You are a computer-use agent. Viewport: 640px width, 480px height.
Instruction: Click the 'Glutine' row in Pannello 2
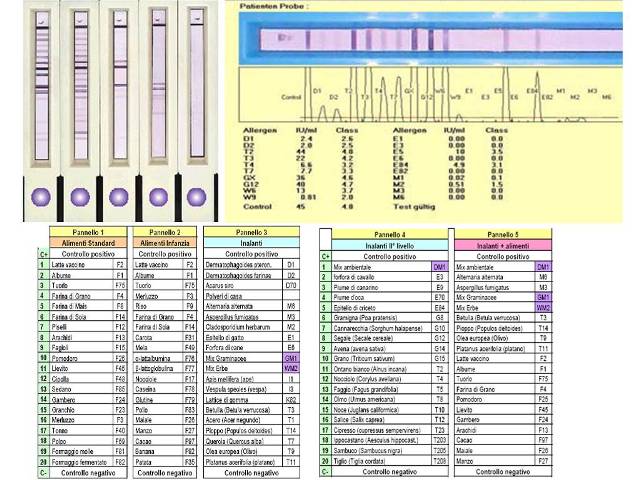(165, 400)
